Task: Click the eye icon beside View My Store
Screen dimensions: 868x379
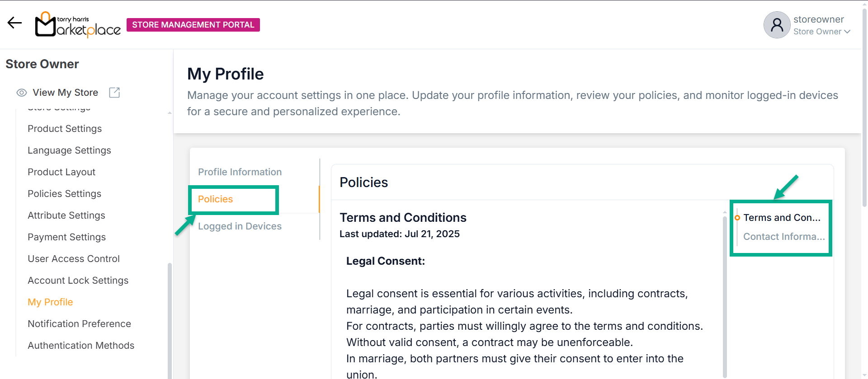Action: coord(22,93)
